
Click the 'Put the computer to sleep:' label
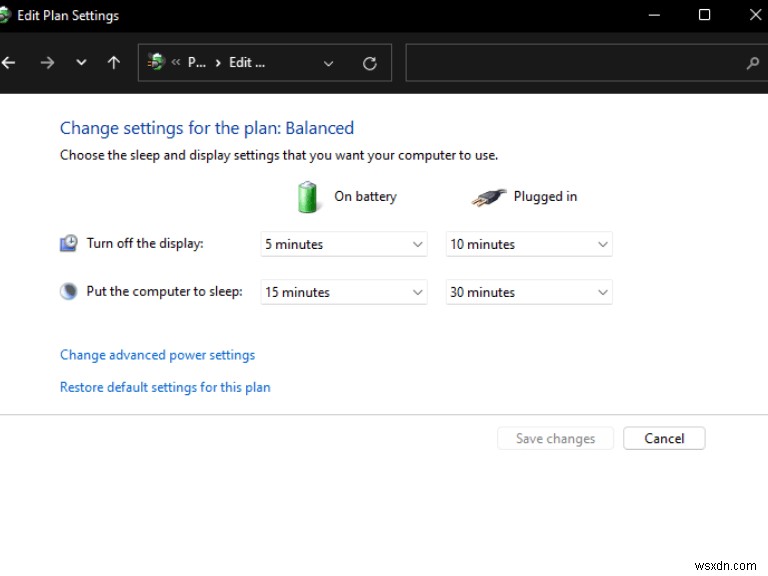point(165,291)
